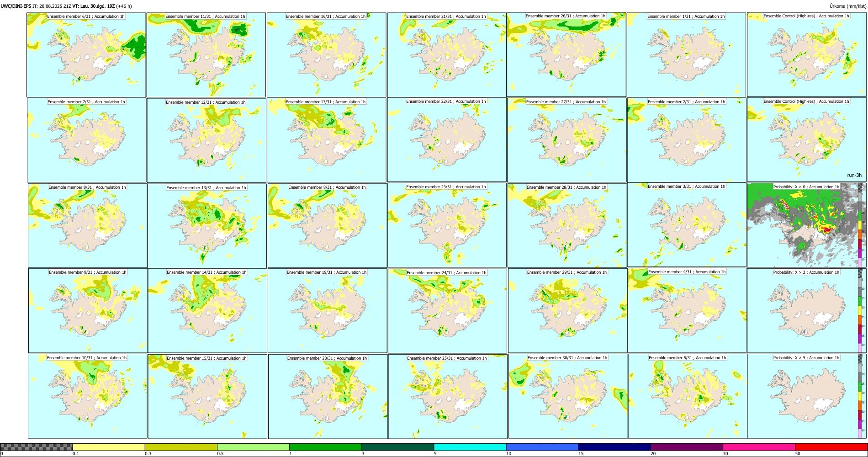Screen dimensions: 868x457
Task: Click the 'Ensemble member 20/31 ; Accumulation 1h' label
Action: pos(327,358)
